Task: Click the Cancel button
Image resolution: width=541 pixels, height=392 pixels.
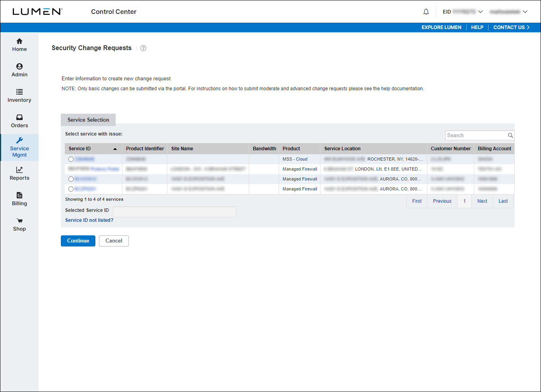Action: tap(114, 241)
